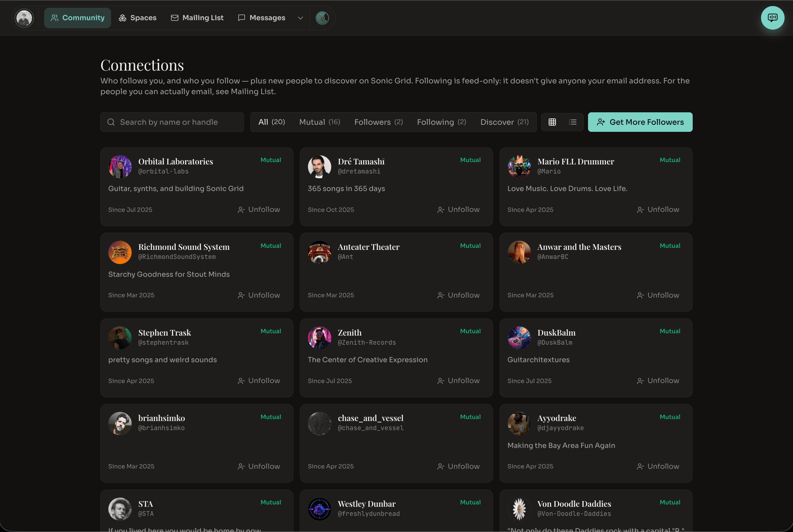Image resolution: width=793 pixels, height=532 pixels.
Task: Click the @DuskBalm handle
Action: coord(555,343)
